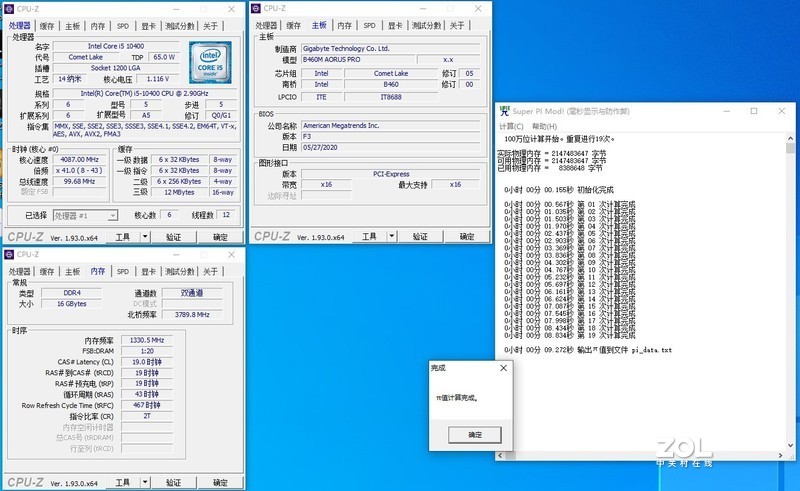Click the Super PI vertical scrollbar down arrow
Viewport: 800px width, 491px height.
790,446
